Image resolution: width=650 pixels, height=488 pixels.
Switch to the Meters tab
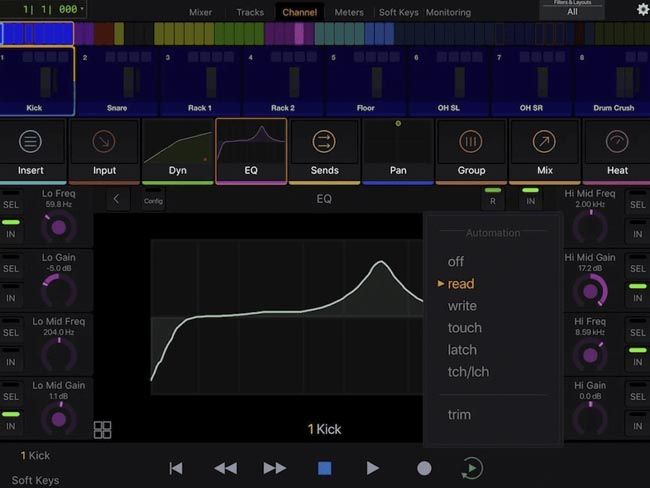(x=349, y=12)
